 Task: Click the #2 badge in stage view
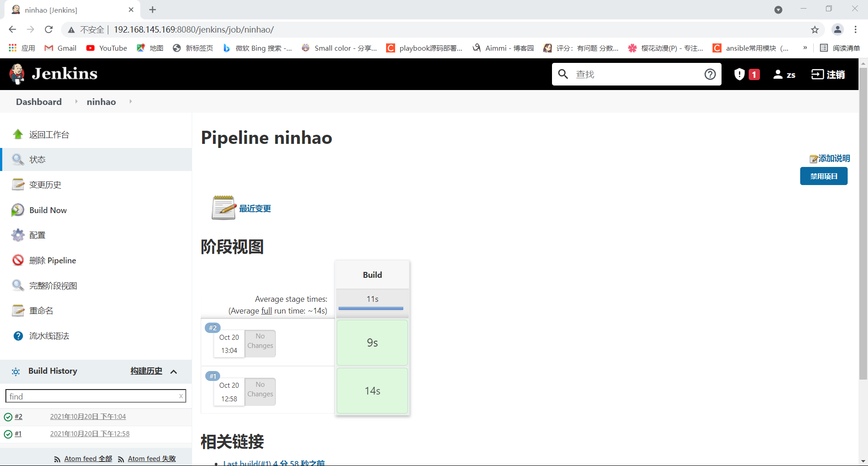point(212,328)
